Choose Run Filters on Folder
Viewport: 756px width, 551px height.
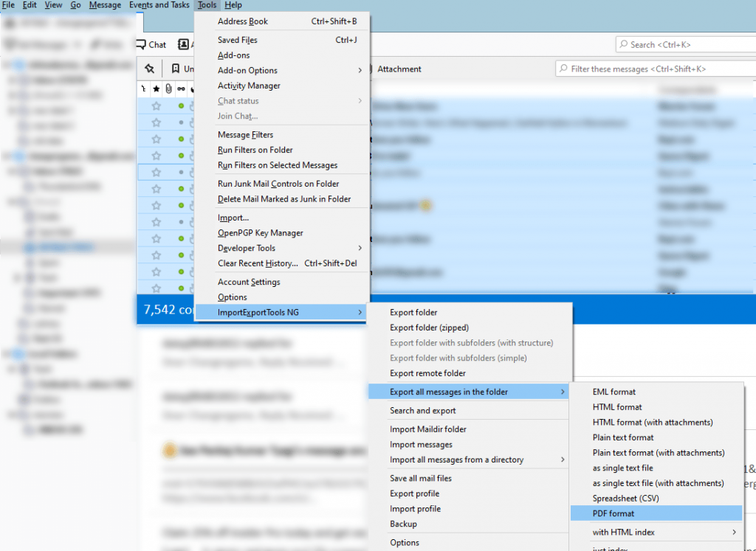coord(281,150)
